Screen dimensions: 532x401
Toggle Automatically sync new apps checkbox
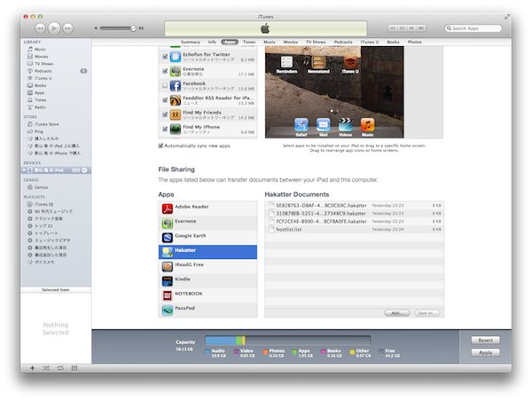160,145
